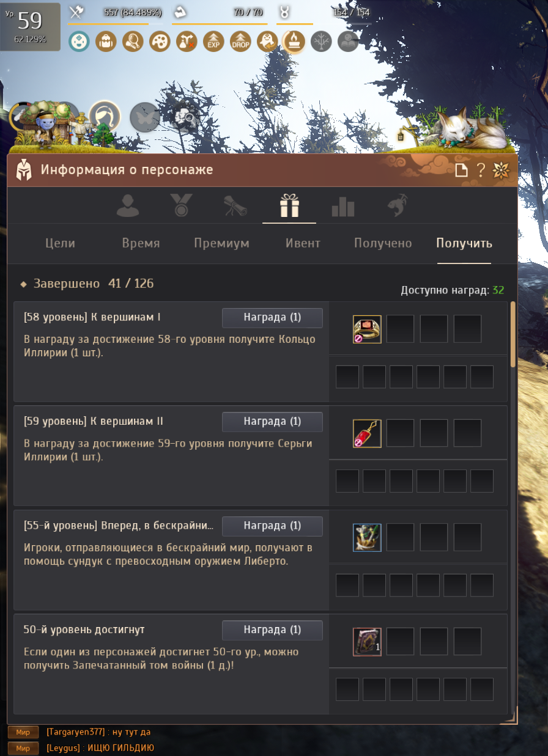This screenshot has width=548, height=756.
Task: Open the scroll and quill icon tab
Action: point(235,206)
